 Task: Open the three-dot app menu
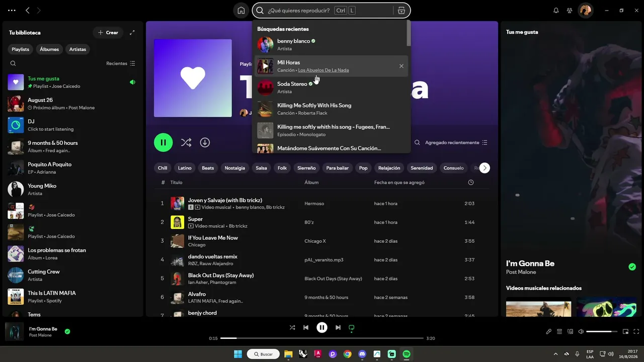[x=12, y=10]
